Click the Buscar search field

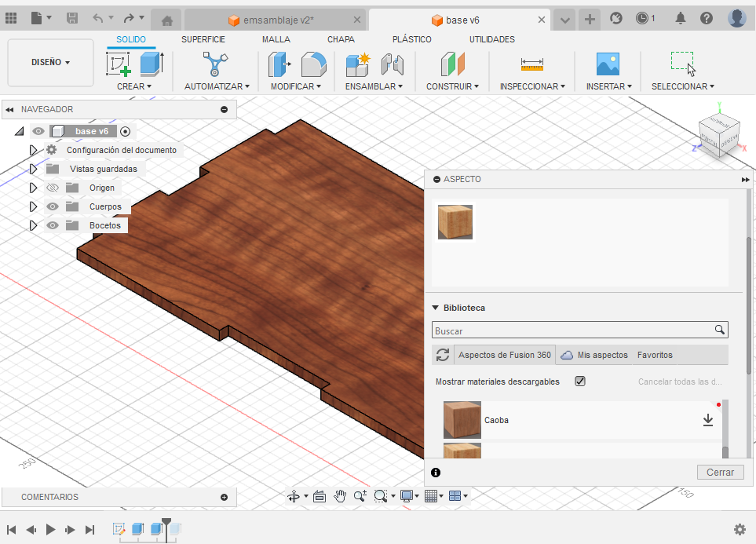pos(573,330)
